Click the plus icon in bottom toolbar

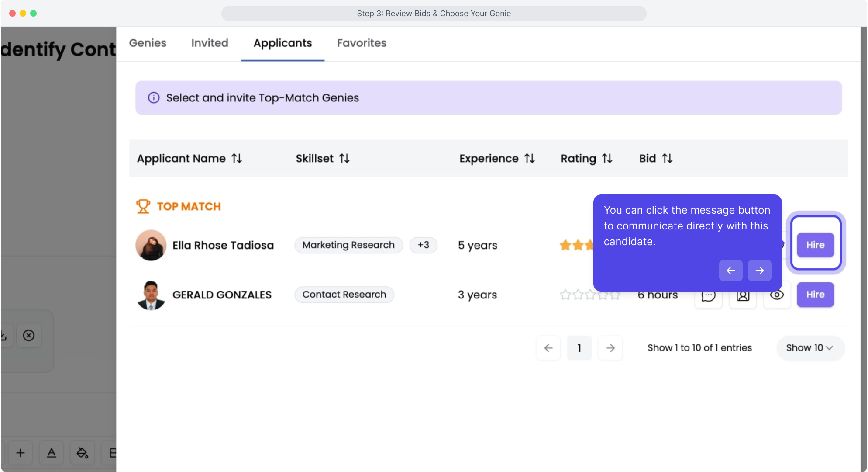click(21, 453)
